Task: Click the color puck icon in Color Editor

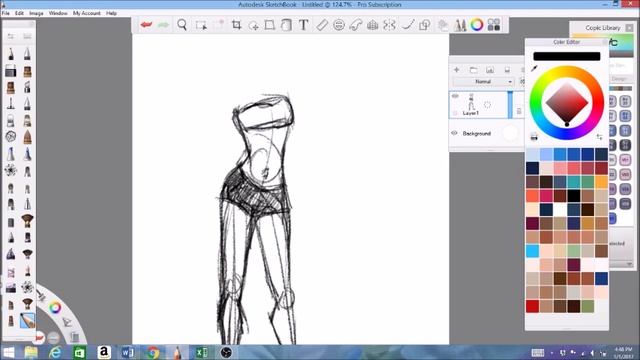Action: click(534, 137)
